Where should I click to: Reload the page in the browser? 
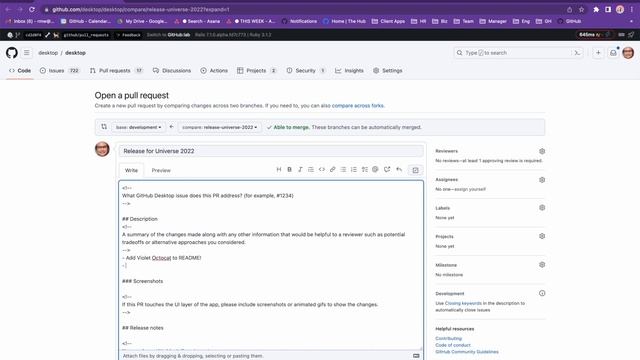click(x=32, y=9)
